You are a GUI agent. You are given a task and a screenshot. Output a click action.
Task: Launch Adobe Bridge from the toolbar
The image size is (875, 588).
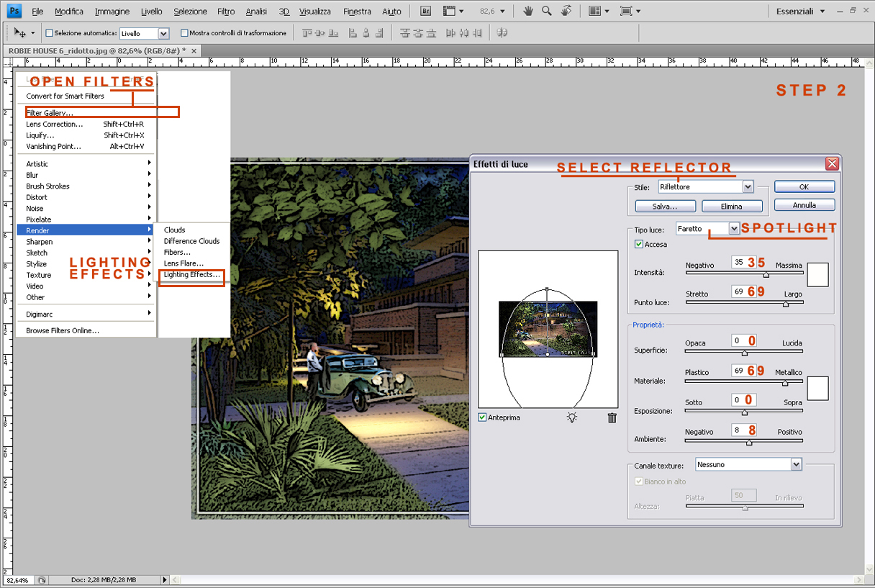point(425,11)
